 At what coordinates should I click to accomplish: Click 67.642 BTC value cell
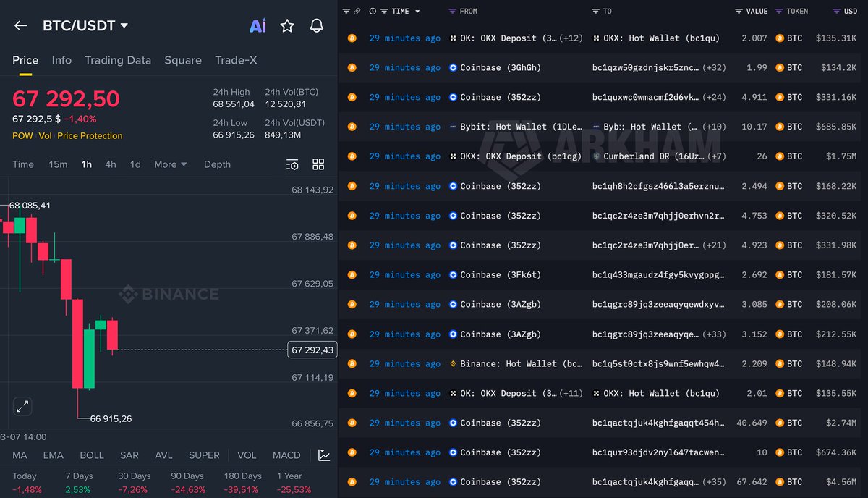pos(752,482)
